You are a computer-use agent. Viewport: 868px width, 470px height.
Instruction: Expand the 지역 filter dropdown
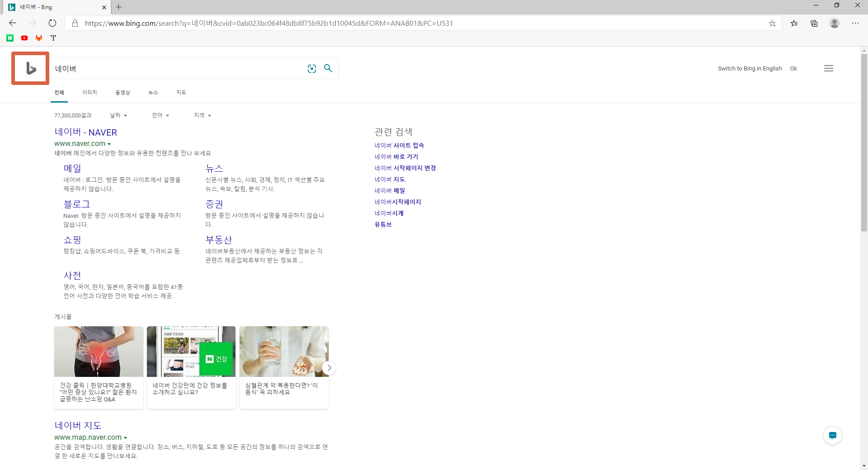click(203, 116)
